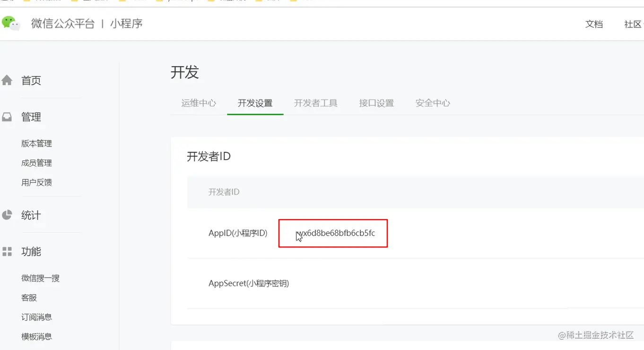
Task: Click the 开发者ID table column header
Action: [224, 192]
